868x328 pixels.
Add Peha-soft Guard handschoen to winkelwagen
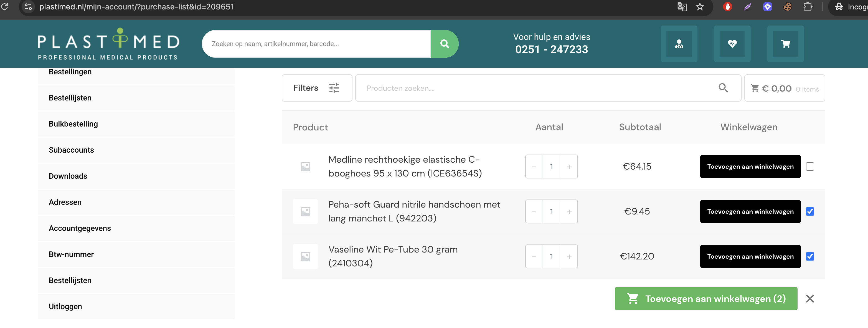(x=750, y=211)
